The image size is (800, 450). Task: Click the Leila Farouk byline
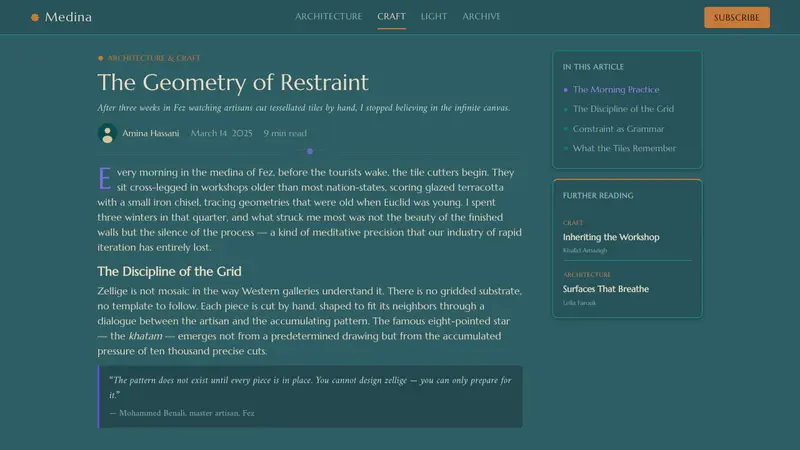pos(579,303)
